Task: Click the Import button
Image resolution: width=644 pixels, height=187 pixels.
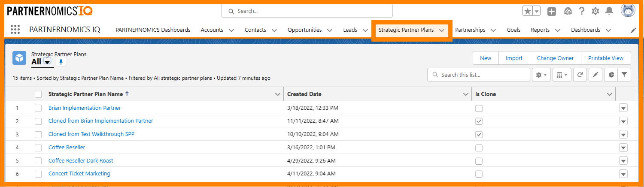Action: coord(514,58)
